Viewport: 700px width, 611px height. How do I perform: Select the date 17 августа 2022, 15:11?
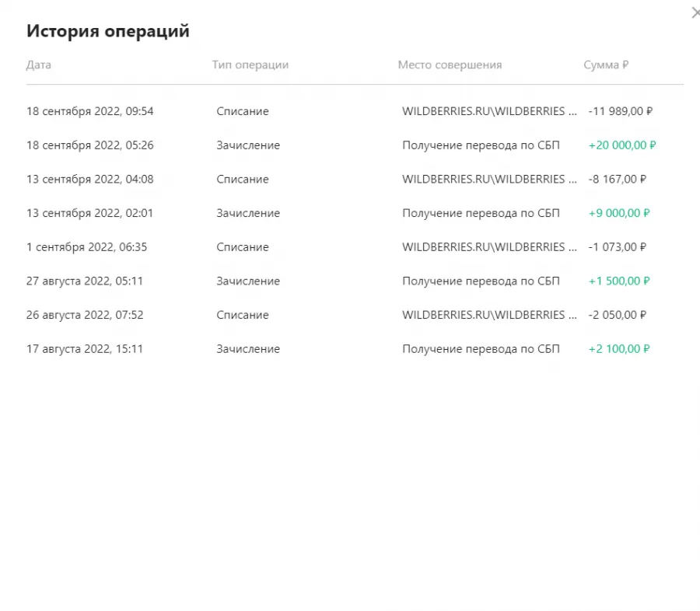[x=84, y=348]
